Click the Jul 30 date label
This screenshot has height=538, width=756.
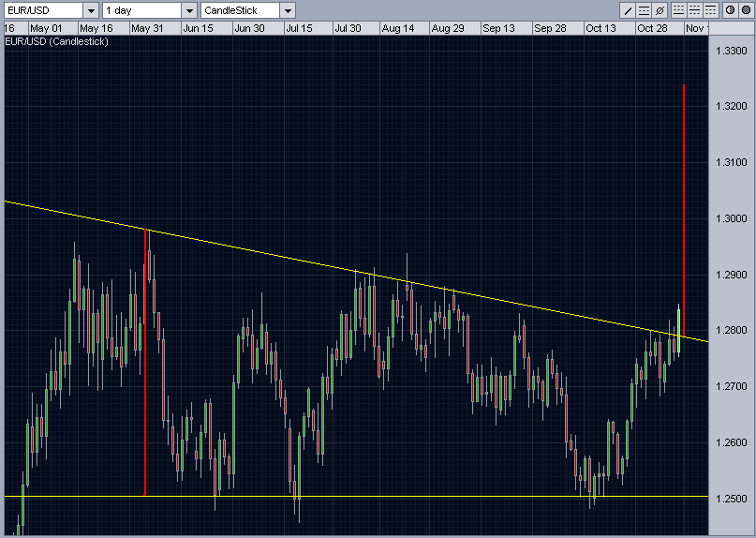(x=348, y=28)
